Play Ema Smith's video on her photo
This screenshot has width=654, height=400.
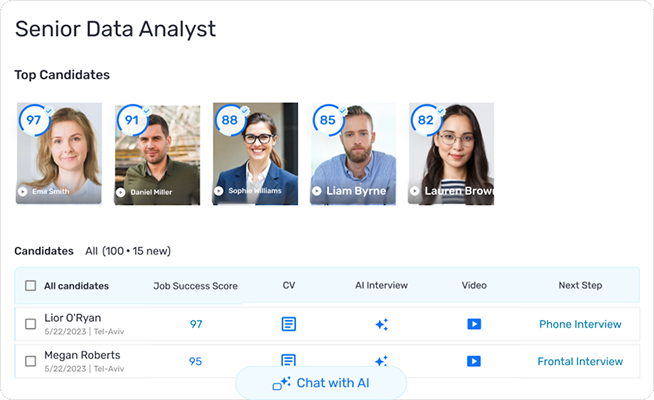coord(23,191)
